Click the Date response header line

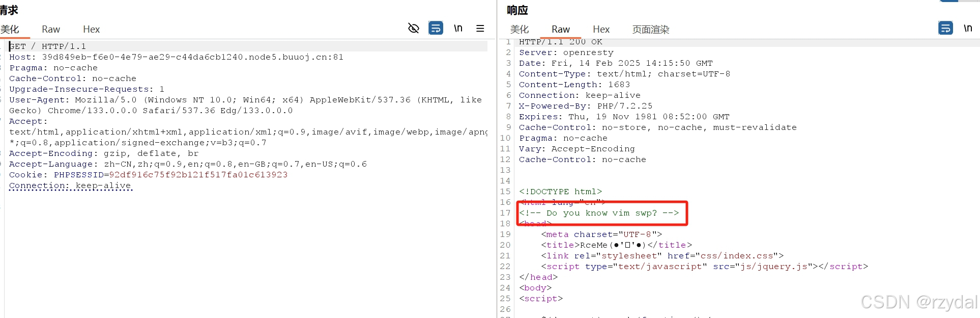(x=616, y=63)
